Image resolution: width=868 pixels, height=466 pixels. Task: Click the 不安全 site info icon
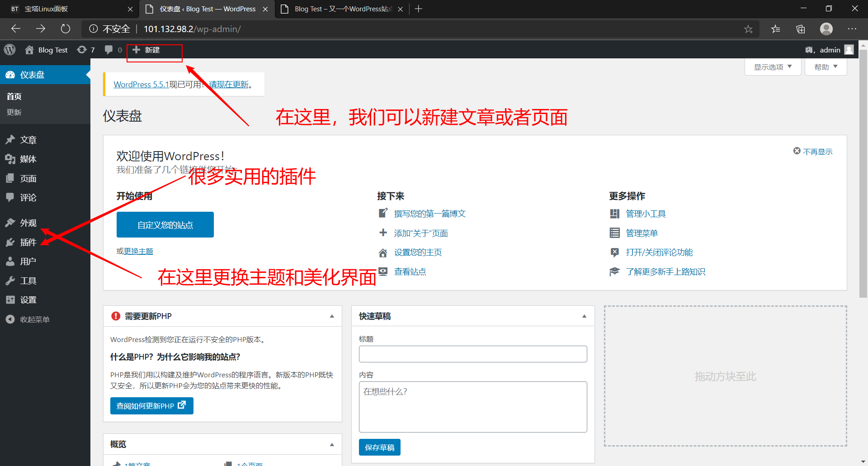click(94, 29)
